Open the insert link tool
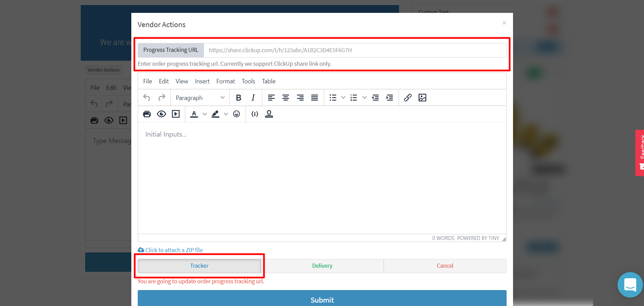 pyautogui.click(x=408, y=98)
